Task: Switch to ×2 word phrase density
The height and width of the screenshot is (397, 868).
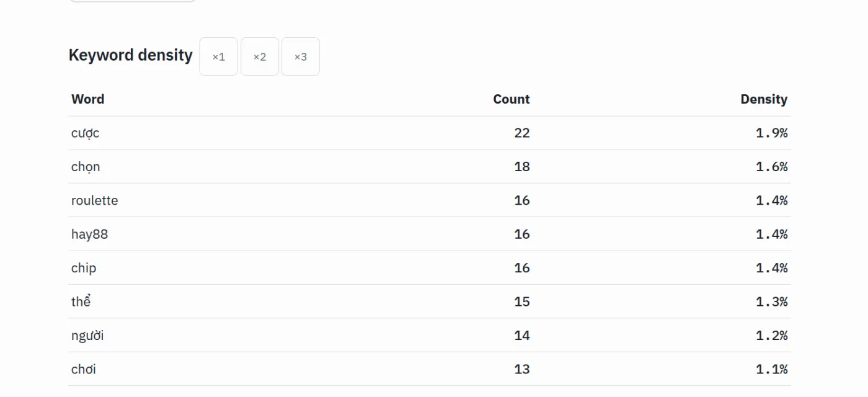Action: tap(260, 56)
